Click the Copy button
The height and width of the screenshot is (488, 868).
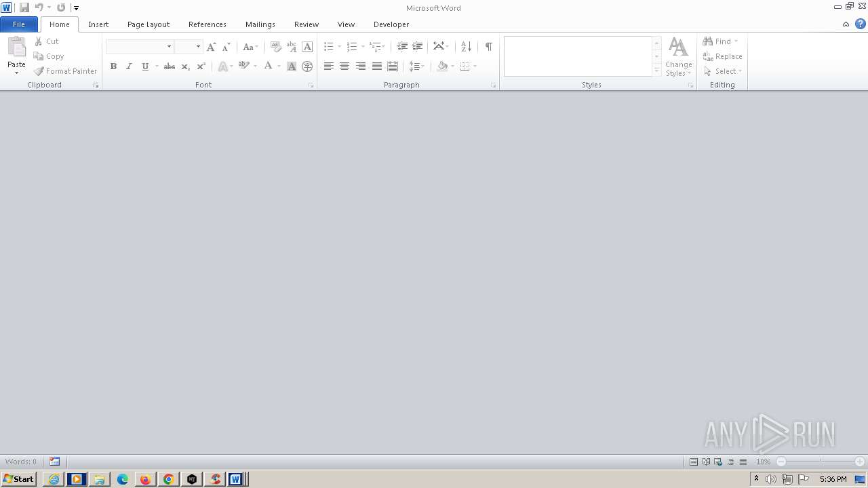pyautogui.click(x=49, y=56)
